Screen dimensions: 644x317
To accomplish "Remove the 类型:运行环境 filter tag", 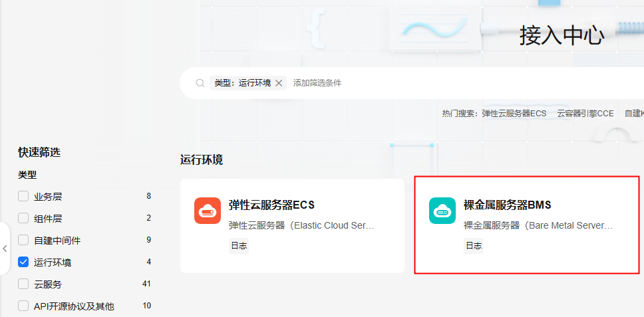I will click(279, 83).
